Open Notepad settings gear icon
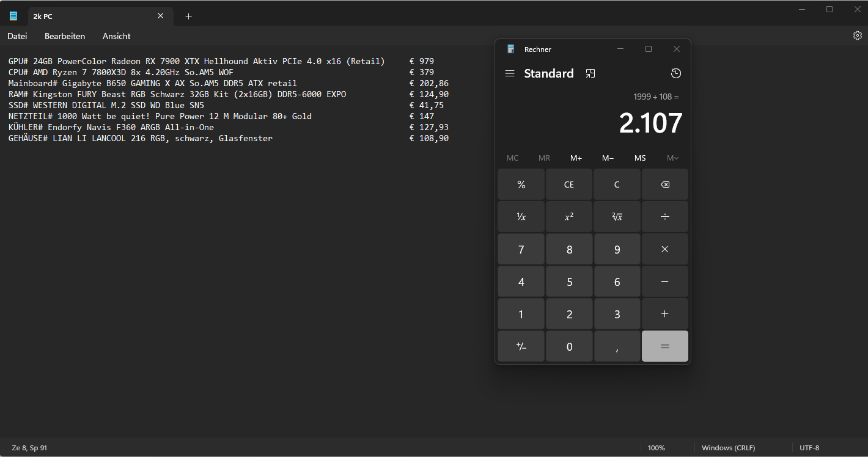Viewport: 868px width, 457px height. pyautogui.click(x=857, y=36)
